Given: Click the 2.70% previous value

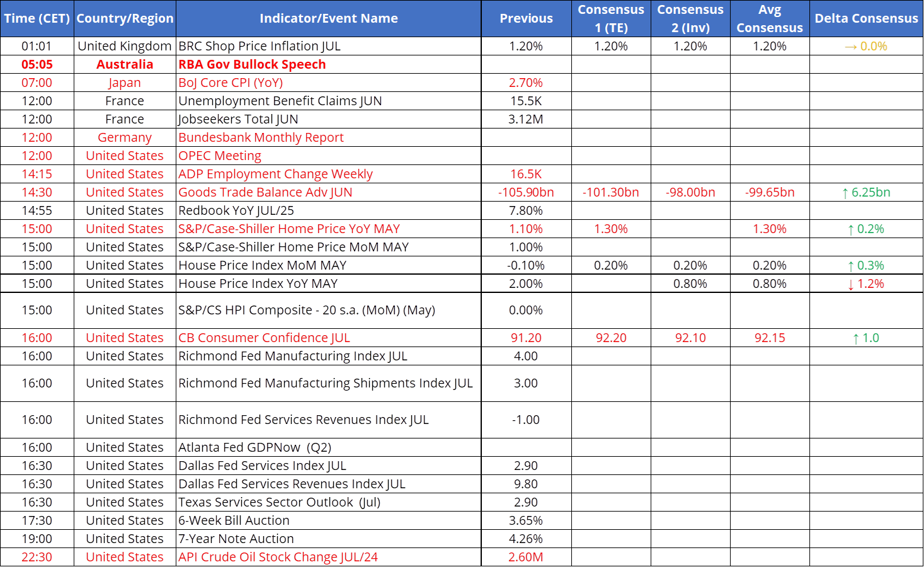Looking at the screenshot, I should pos(527,83).
